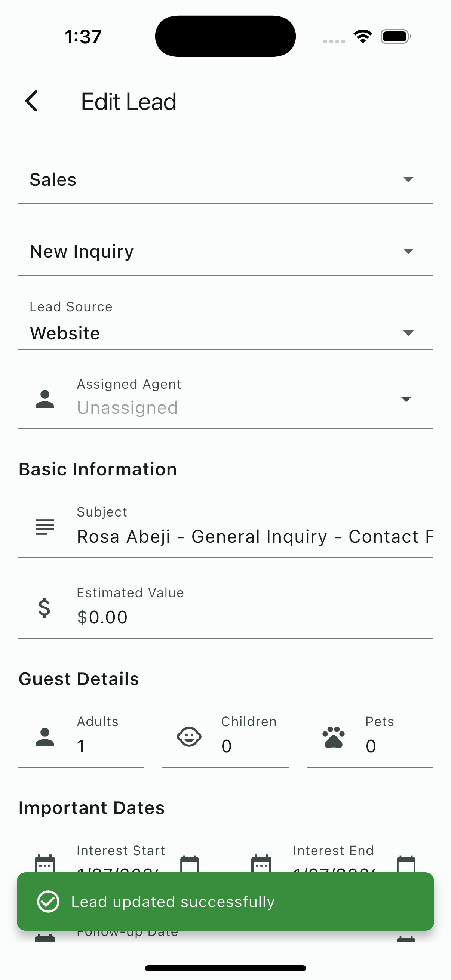Open the Sales dropdown
The image size is (451, 980).
coord(225,179)
